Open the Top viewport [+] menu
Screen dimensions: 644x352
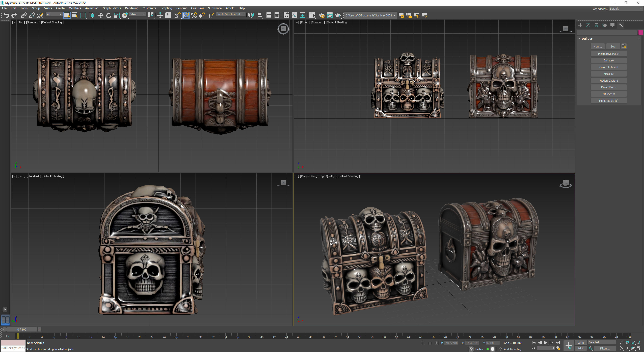14,22
